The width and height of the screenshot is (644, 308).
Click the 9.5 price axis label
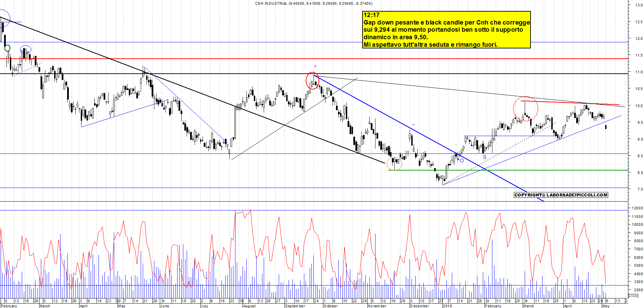click(x=640, y=122)
